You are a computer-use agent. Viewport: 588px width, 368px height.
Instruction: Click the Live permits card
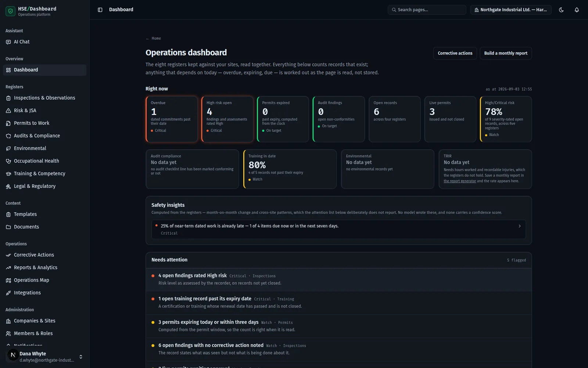[450, 119]
